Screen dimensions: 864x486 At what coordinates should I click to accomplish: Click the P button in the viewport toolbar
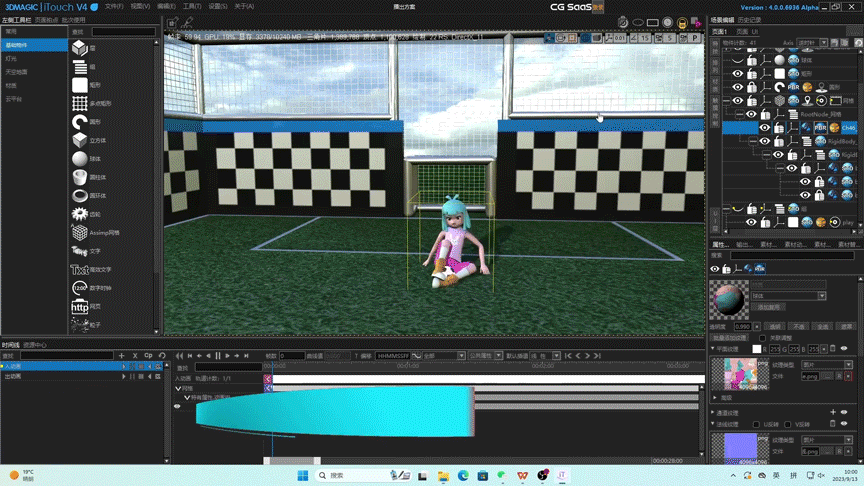[695, 38]
